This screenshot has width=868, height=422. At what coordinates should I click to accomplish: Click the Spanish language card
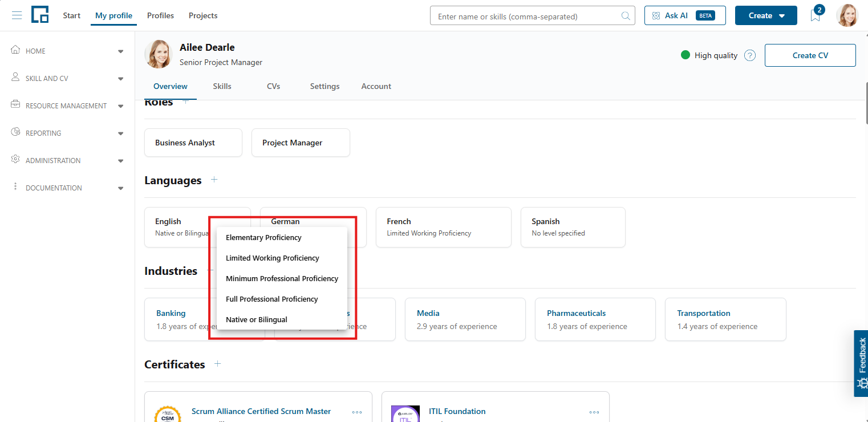click(x=573, y=227)
